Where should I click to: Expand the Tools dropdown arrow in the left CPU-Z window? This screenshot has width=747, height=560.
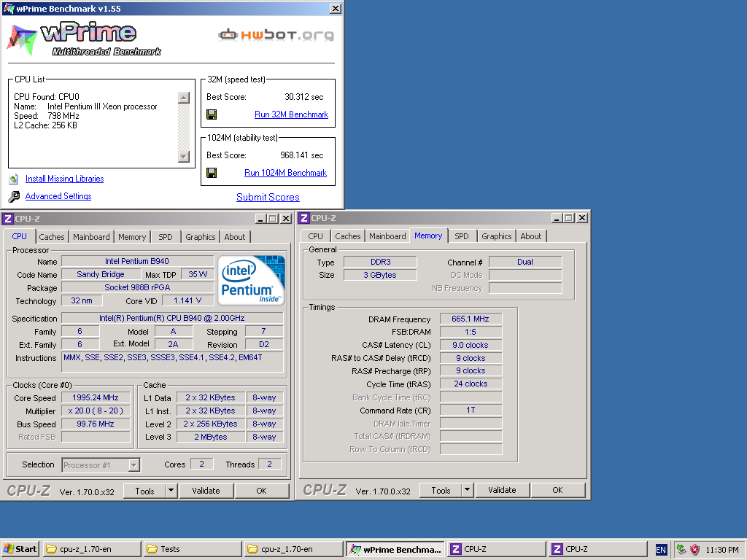click(171, 491)
